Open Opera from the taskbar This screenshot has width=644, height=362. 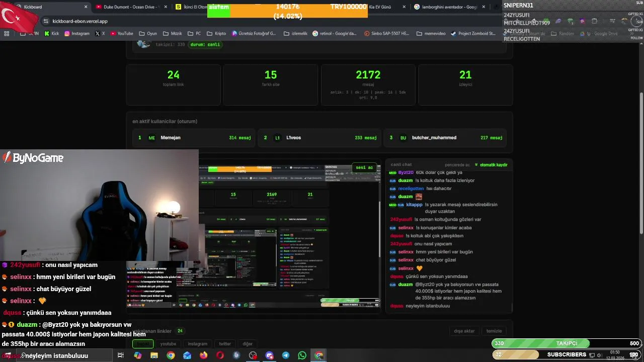point(220,355)
